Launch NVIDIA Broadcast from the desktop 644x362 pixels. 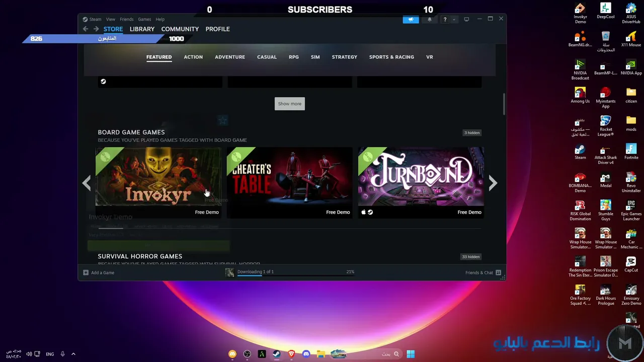point(580,69)
